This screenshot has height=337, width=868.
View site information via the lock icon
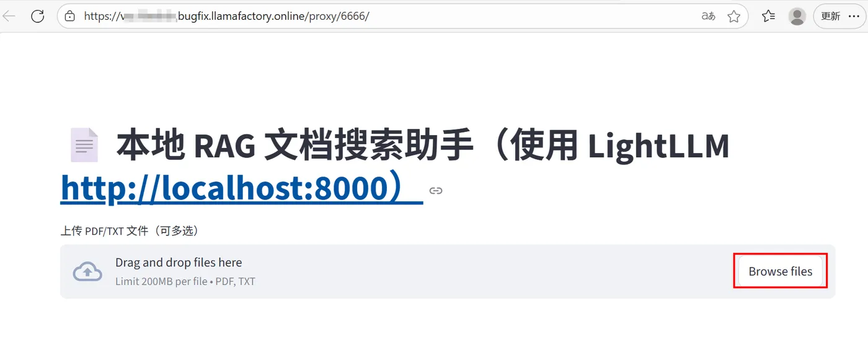70,16
